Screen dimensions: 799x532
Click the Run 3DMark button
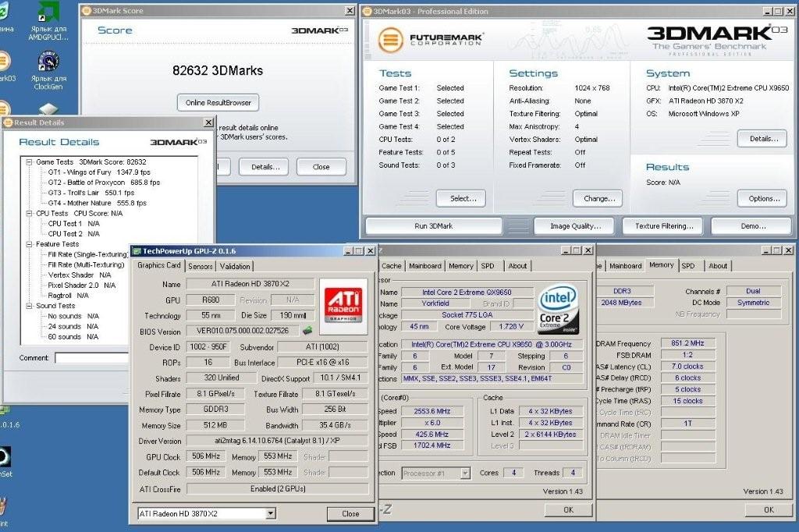pos(434,225)
